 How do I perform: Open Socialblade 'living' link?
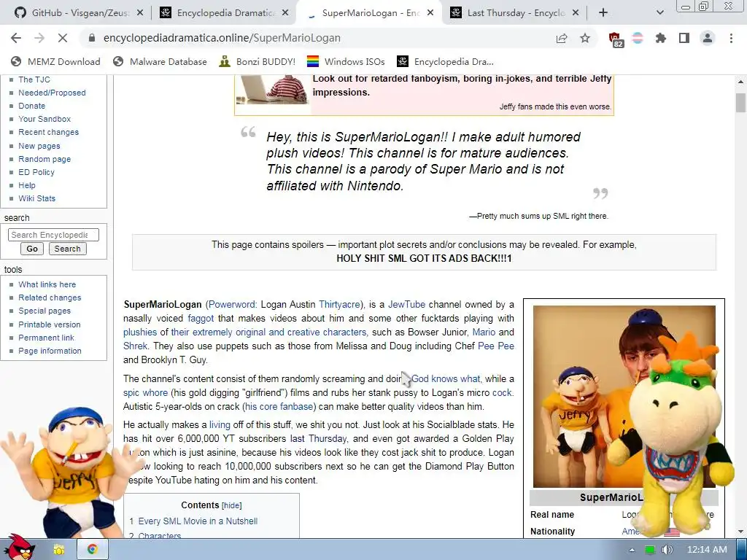click(220, 425)
